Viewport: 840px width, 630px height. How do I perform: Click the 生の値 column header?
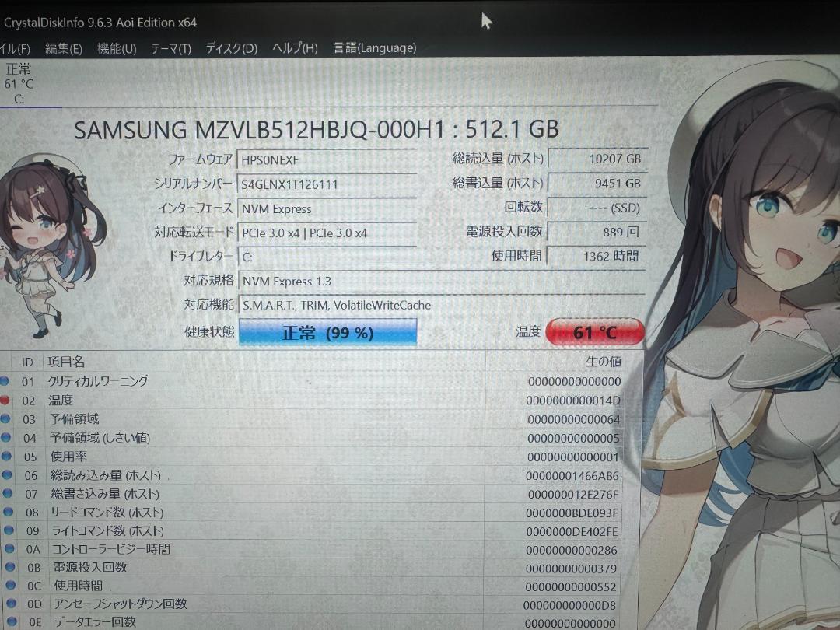(x=604, y=362)
